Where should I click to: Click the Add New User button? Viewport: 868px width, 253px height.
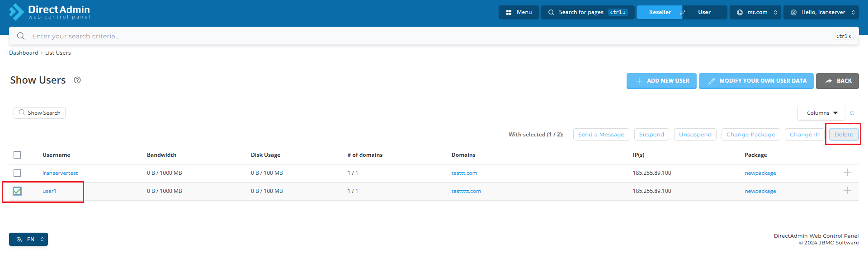(x=661, y=81)
